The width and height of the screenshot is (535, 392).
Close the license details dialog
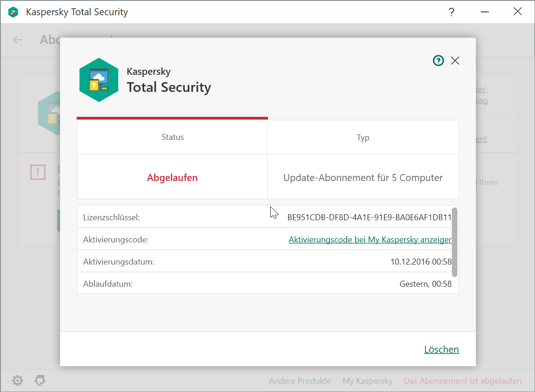(455, 60)
